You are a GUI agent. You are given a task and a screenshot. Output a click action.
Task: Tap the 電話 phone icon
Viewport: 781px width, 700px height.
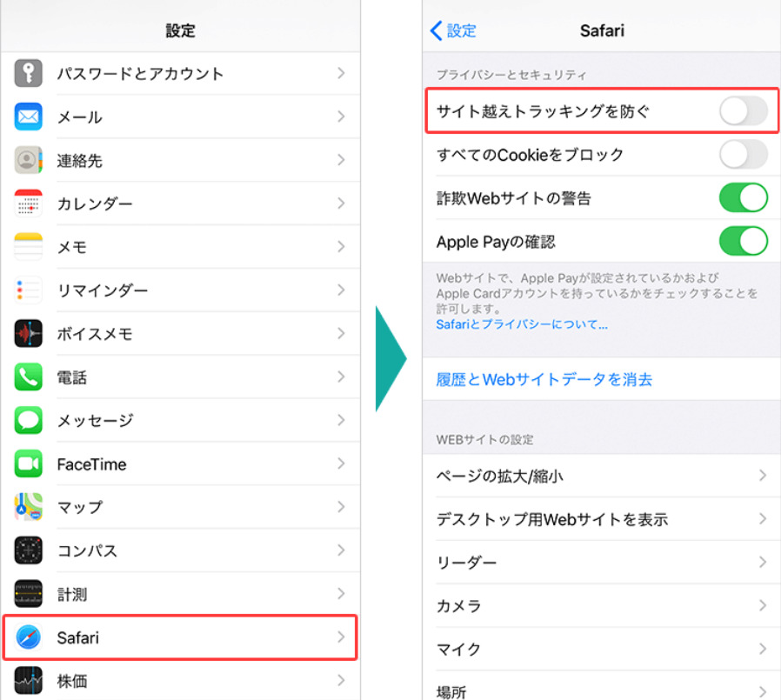coord(29,377)
